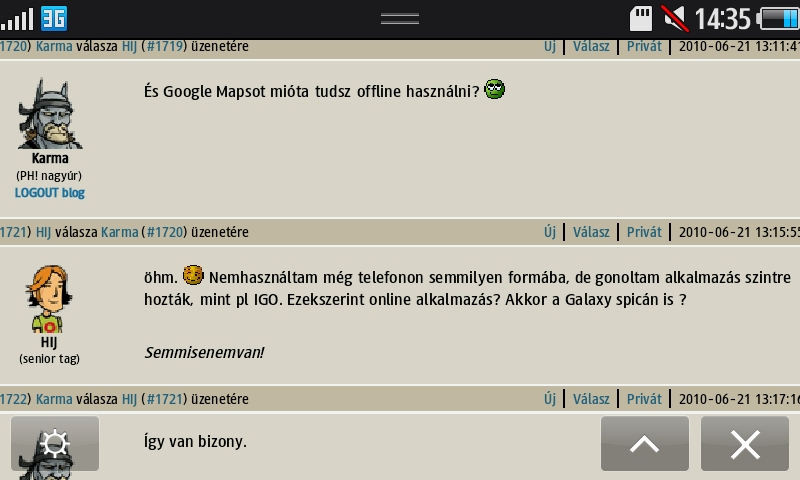Tap the status bar clock 14:35
This screenshot has width=800, height=480.
pyautogui.click(x=722, y=19)
